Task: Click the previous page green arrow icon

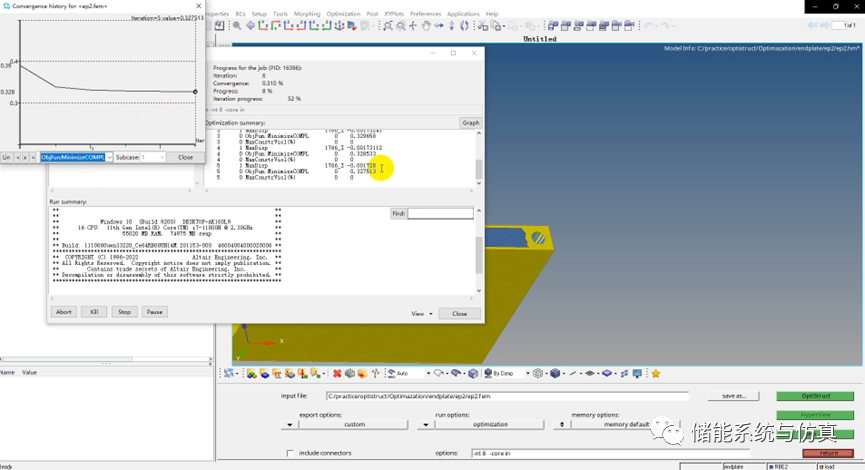Action: (812, 25)
